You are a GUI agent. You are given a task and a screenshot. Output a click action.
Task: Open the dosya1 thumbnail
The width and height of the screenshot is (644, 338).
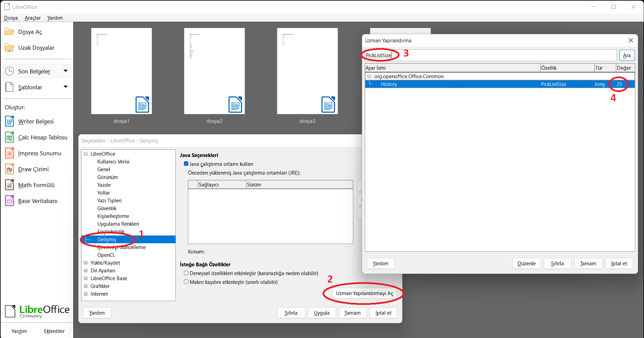tap(121, 71)
